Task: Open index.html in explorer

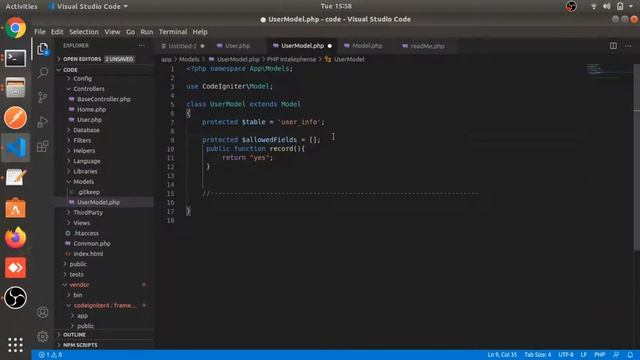Action: (x=88, y=254)
